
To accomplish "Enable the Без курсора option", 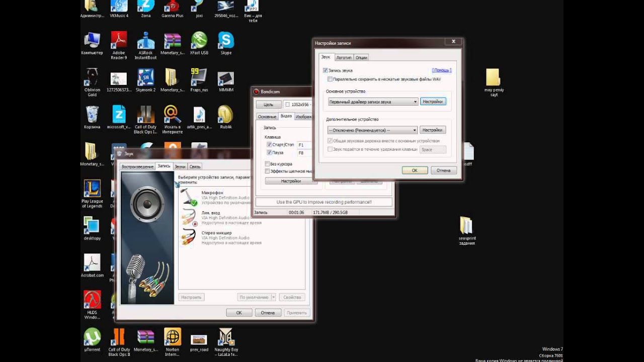I will [267, 164].
